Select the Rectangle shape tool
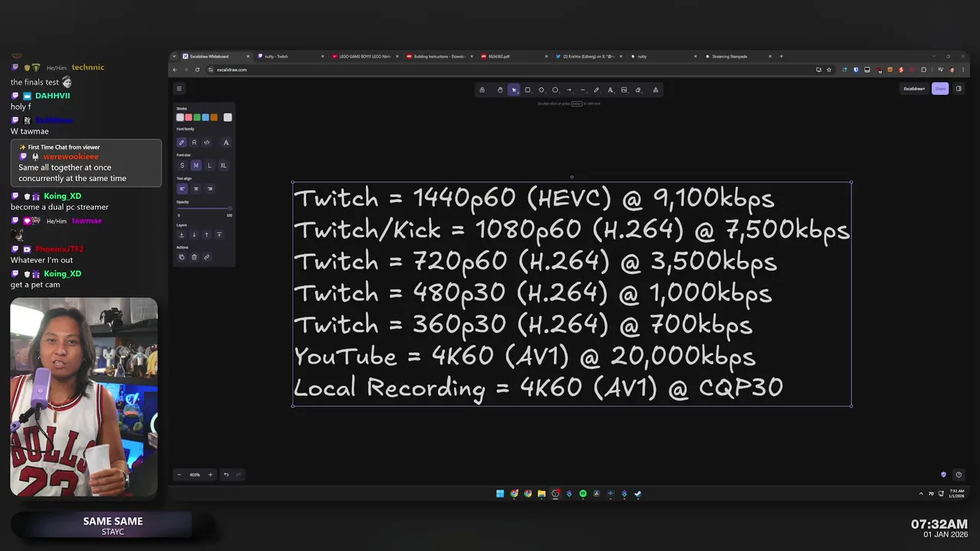 click(x=528, y=90)
